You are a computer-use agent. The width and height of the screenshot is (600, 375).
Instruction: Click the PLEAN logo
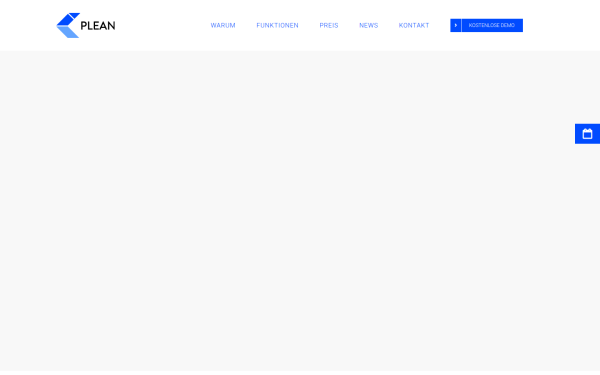pyautogui.click(x=86, y=25)
